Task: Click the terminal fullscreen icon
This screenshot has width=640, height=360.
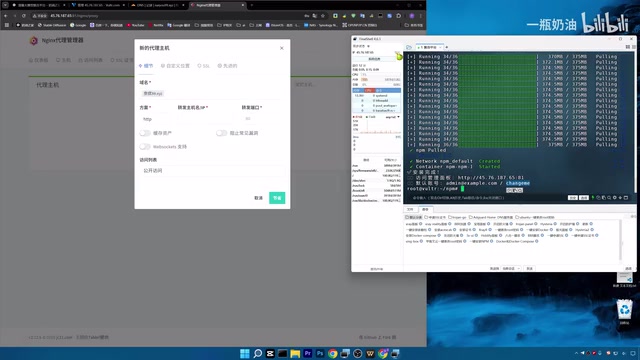Action: [626, 198]
